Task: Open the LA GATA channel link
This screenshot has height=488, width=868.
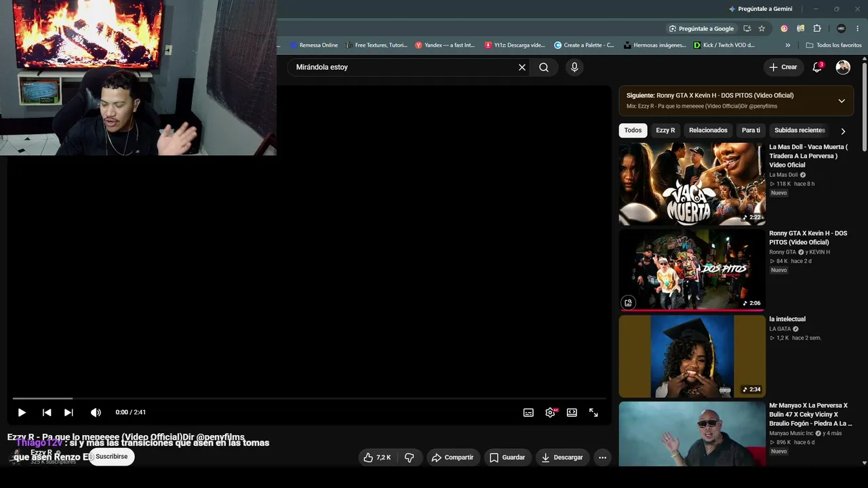Action: click(x=780, y=329)
